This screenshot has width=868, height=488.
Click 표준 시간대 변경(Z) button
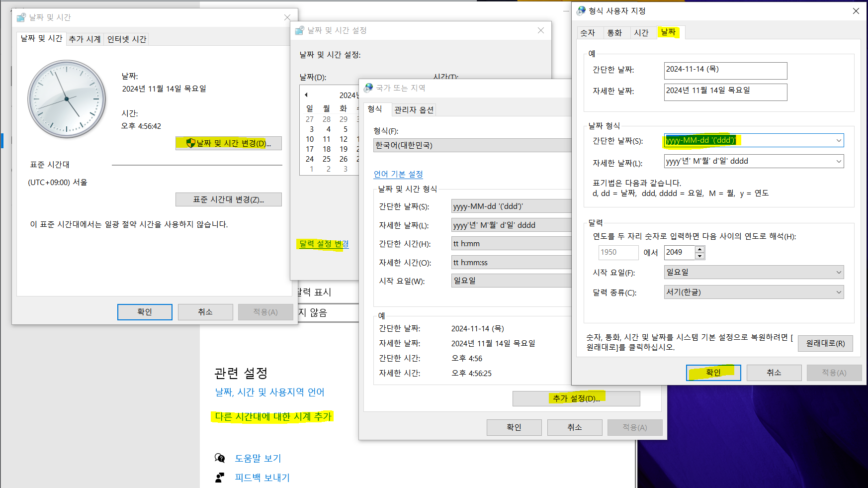click(x=229, y=199)
